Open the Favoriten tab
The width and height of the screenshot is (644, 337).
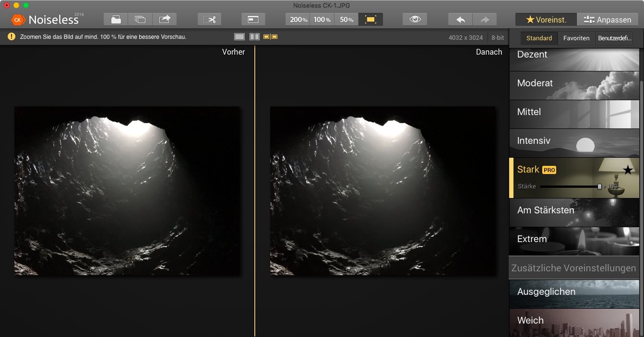(x=576, y=38)
